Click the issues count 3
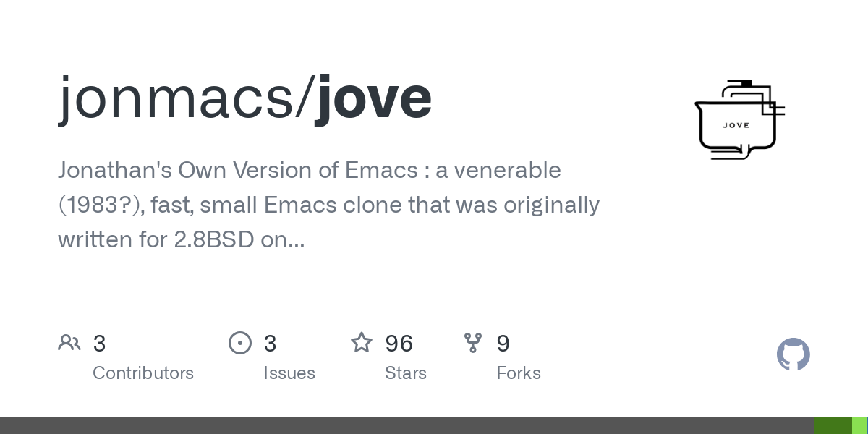The height and width of the screenshot is (434, 868). pos(271,344)
